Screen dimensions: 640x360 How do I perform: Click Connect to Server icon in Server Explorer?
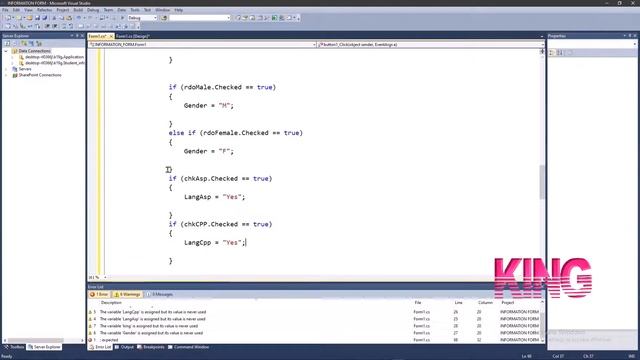coord(31,43)
